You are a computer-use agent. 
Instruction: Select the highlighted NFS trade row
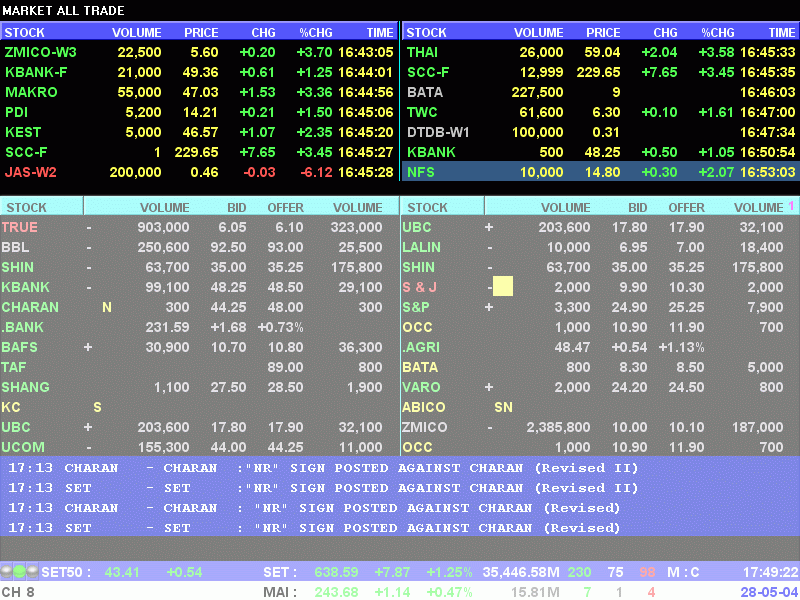point(601,172)
